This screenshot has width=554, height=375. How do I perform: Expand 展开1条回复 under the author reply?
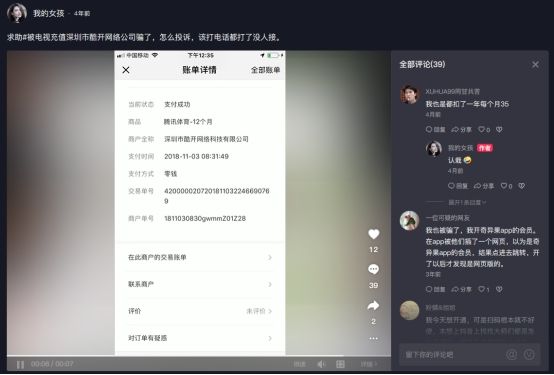(x=467, y=203)
